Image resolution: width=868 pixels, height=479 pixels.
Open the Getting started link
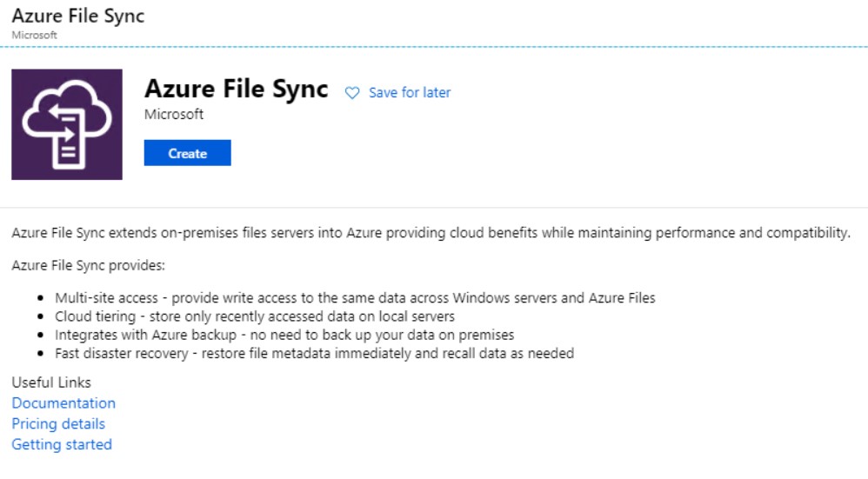click(62, 445)
